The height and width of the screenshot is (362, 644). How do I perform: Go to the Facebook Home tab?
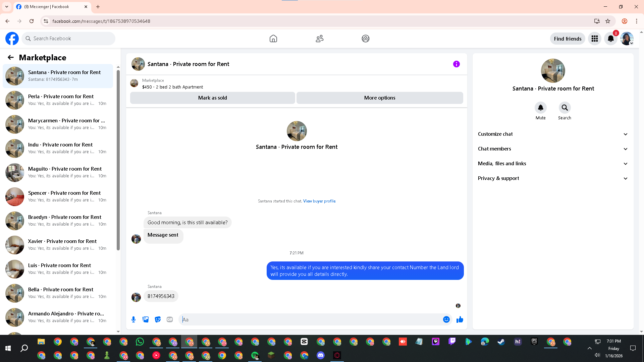pyautogui.click(x=273, y=39)
